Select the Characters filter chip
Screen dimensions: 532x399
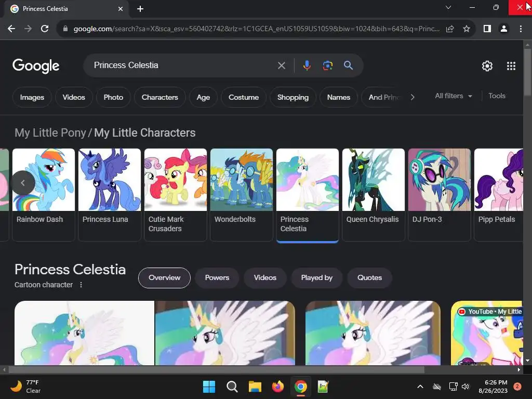[160, 97]
